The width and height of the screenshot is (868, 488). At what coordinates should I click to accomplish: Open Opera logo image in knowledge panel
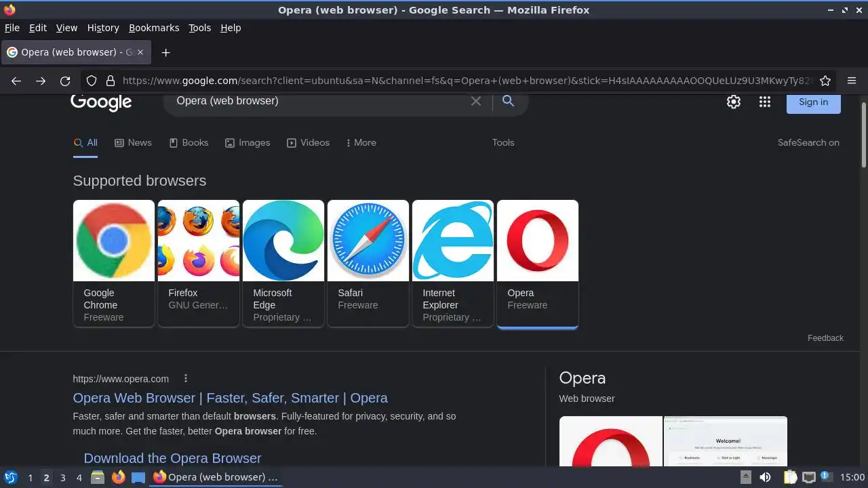610,441
